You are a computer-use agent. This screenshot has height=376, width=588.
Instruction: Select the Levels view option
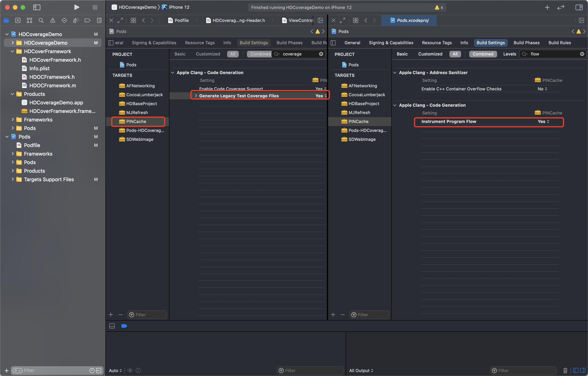(509, 54)
